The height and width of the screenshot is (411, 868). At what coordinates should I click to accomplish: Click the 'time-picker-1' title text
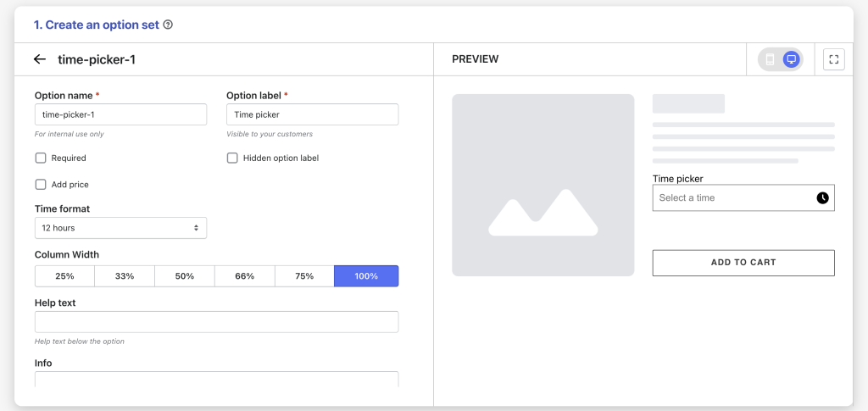[97, 59]
